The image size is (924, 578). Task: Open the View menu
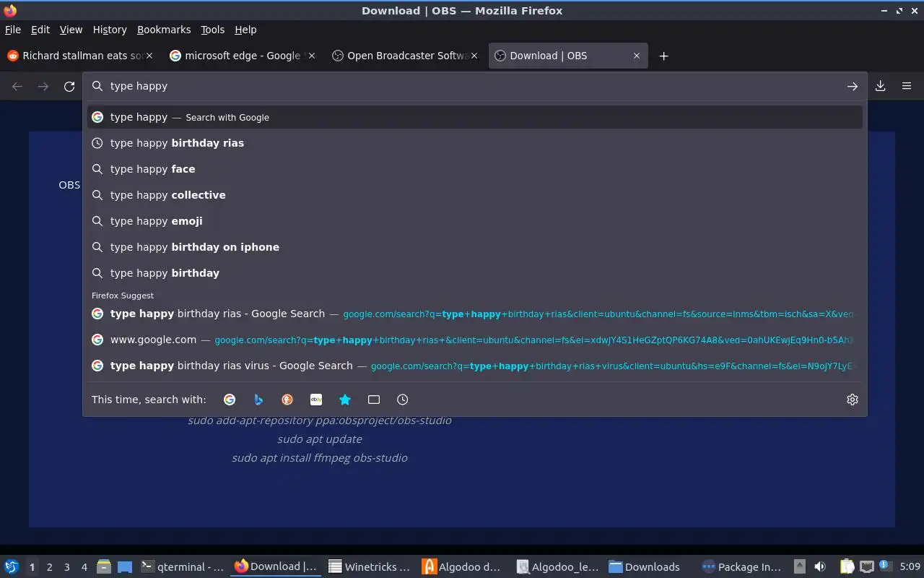coord(71,30)
